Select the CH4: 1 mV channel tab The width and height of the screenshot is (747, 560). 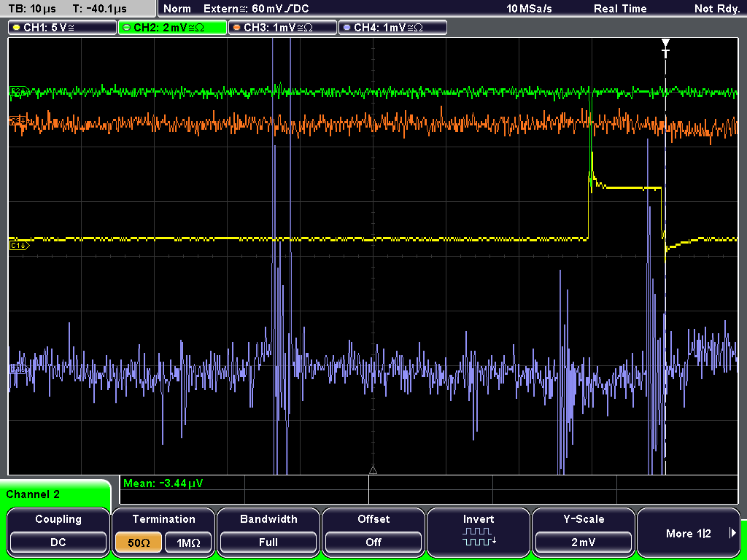tap(392, 28)
